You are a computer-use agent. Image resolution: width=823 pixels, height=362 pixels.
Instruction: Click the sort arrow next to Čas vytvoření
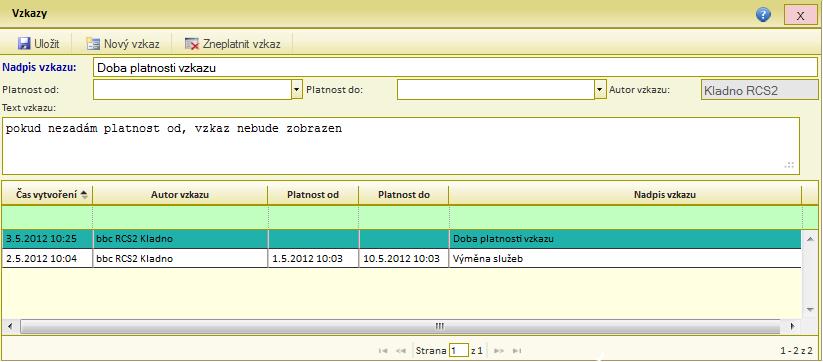84,195
